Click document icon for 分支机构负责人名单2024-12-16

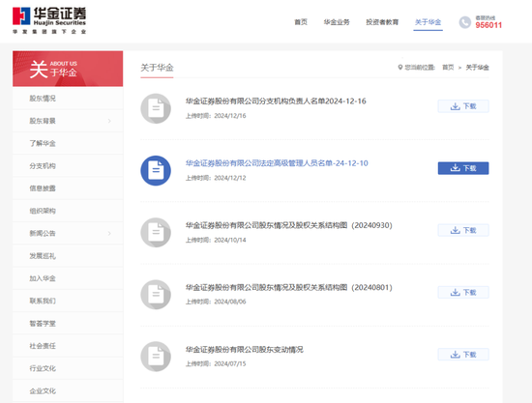[156, 108]
